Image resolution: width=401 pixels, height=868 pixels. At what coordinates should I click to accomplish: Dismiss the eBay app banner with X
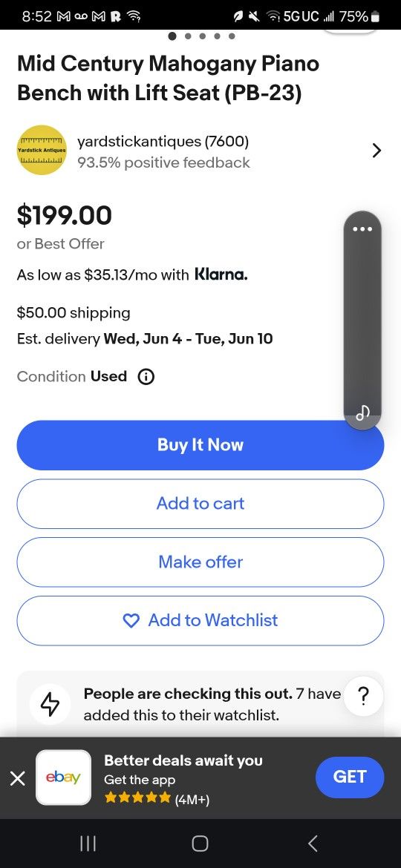coord(18,778)
